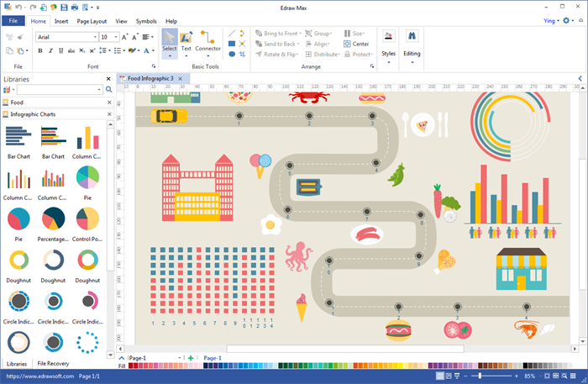Choose the Text tool in the ribbon
Viewport: 588px width, 384px height.
click(186, 41)
